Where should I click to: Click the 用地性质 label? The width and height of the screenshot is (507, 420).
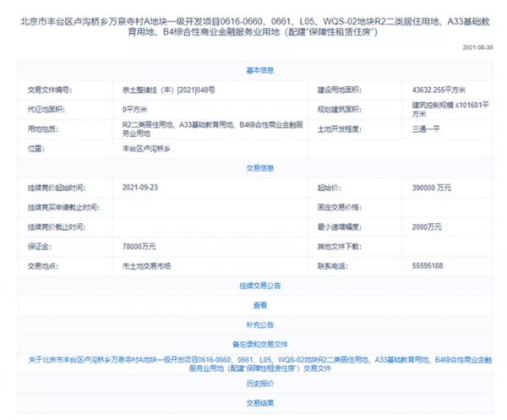click(43, 129)
